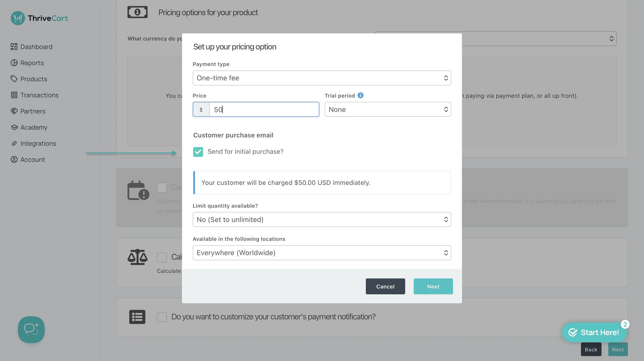Viewport: 644px width, 361px height.
Task: Click the Start Here checkmark icon
Action: click(x=573, y=332)
